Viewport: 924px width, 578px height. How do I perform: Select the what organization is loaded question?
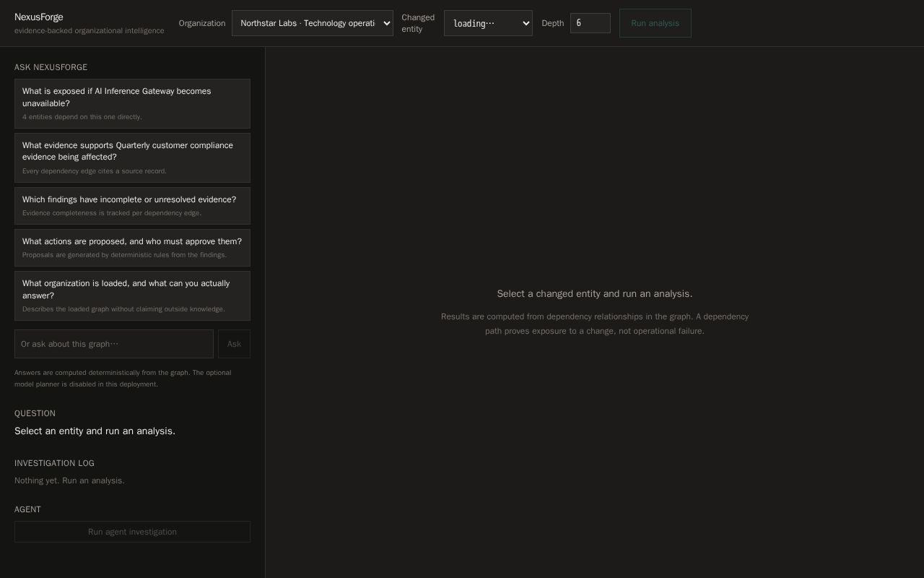point(132,296)
